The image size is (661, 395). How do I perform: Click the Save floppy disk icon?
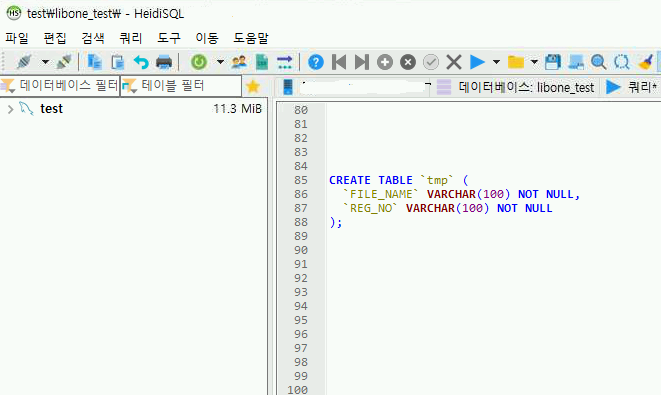tap(553, 62)
